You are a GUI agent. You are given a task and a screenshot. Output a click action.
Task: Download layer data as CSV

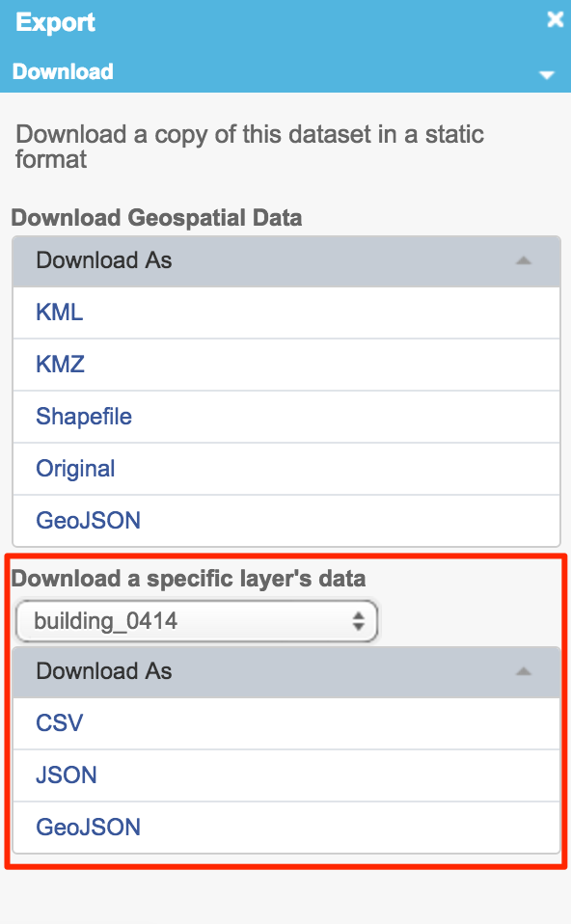point(60,723)
